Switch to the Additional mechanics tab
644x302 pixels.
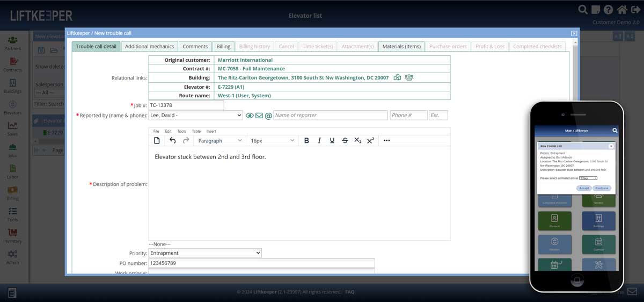tap(150, 46)
